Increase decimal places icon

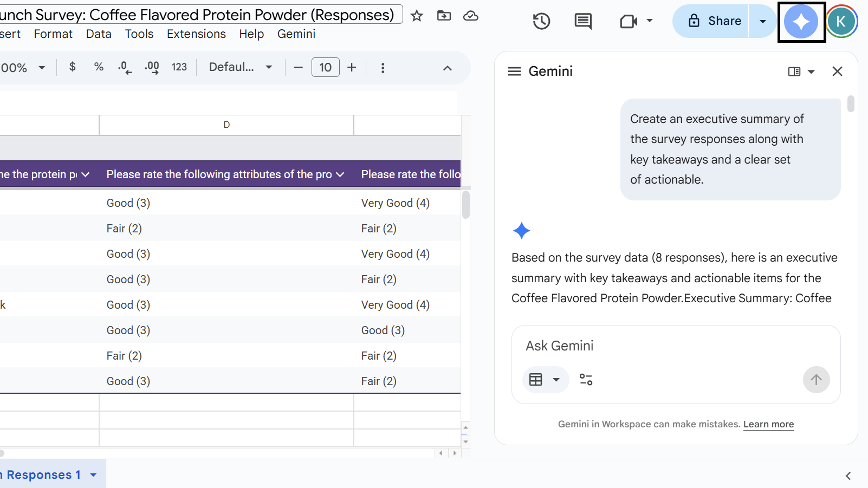[152, 67]
